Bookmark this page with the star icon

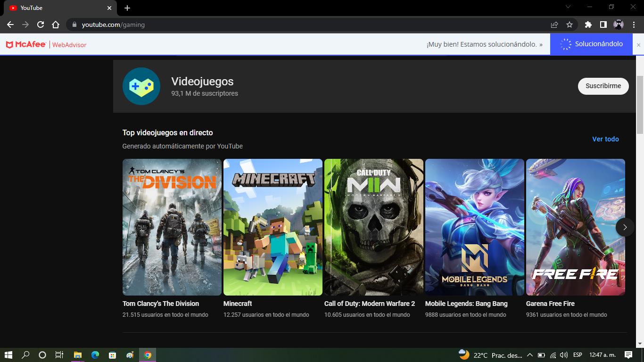[569, 25]
